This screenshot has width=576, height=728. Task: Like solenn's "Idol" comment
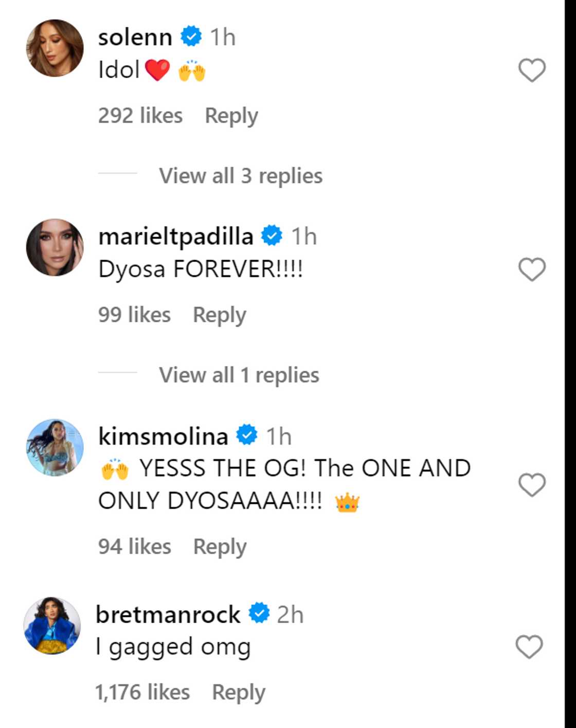pyautogui.click(x=531, y=70)
